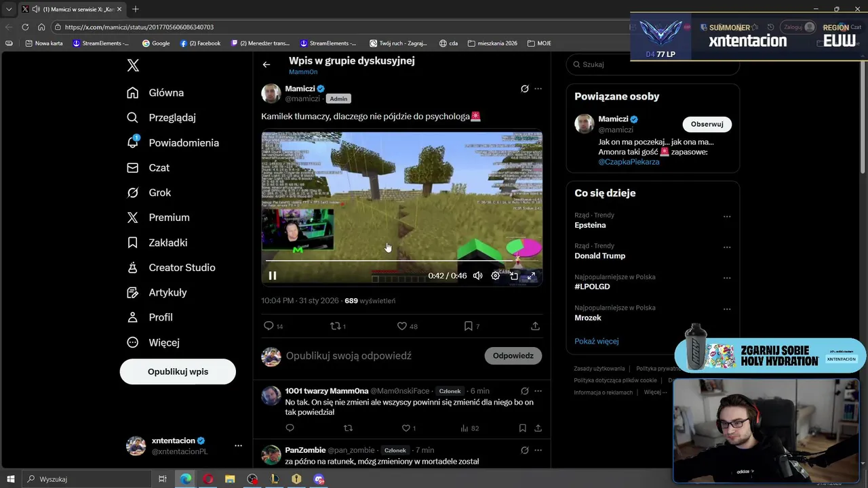Repost 1001 twarzy MammOna comment
Screen dimensions: 868x488
point(348,428)
